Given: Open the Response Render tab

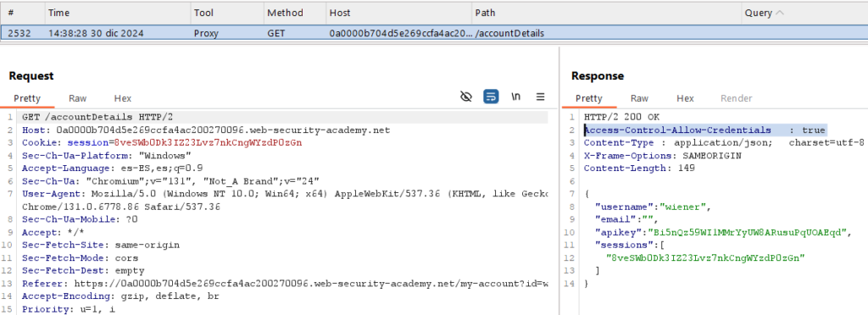Looking at the screenshot, I should coord(737,98).
